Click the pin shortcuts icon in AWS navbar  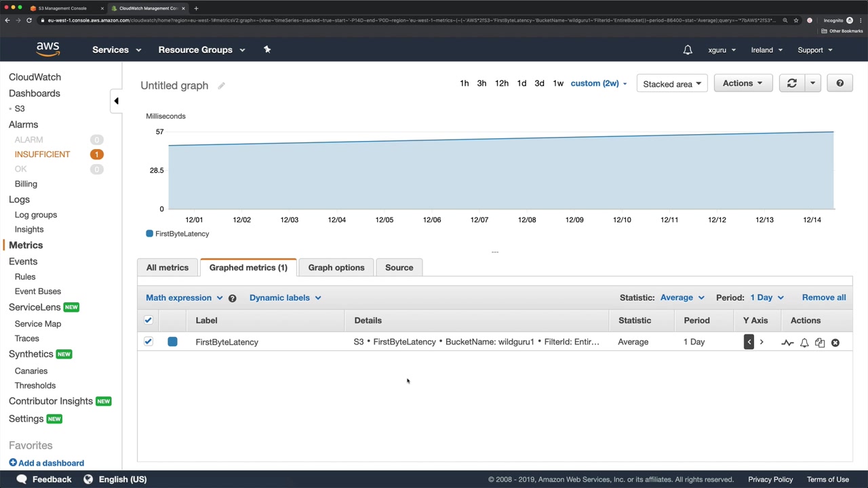click(267, 49)
